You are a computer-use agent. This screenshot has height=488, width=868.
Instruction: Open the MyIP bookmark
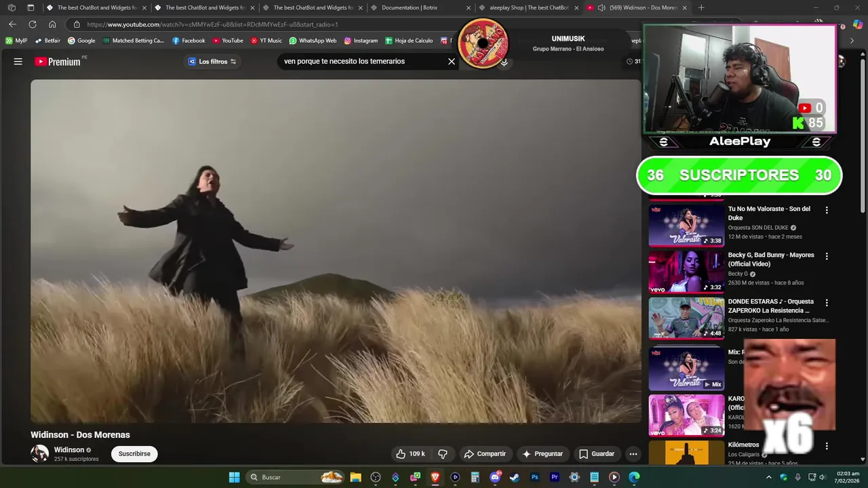coord(16,41)
